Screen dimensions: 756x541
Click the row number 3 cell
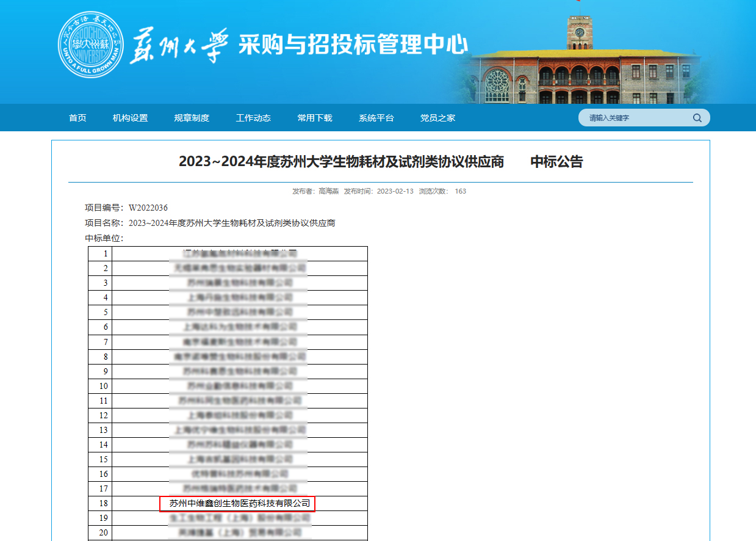pos(100,283)
